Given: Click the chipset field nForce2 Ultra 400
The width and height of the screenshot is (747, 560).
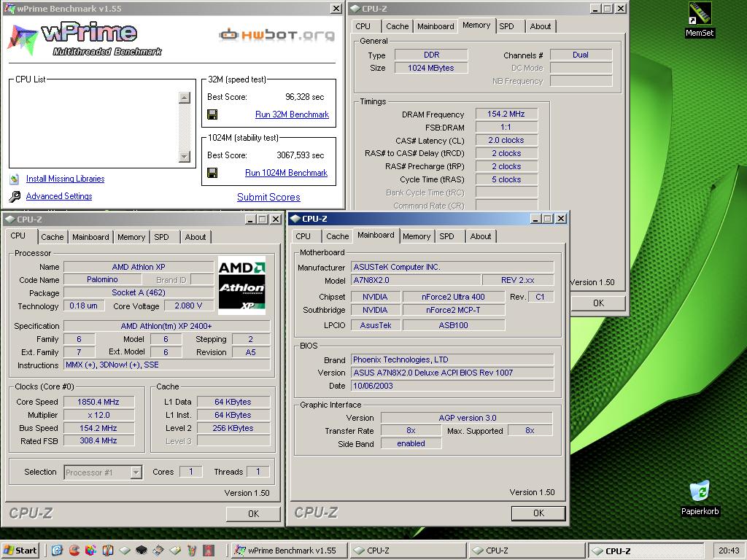Looking at the screenshot, I should pos(453,297).
